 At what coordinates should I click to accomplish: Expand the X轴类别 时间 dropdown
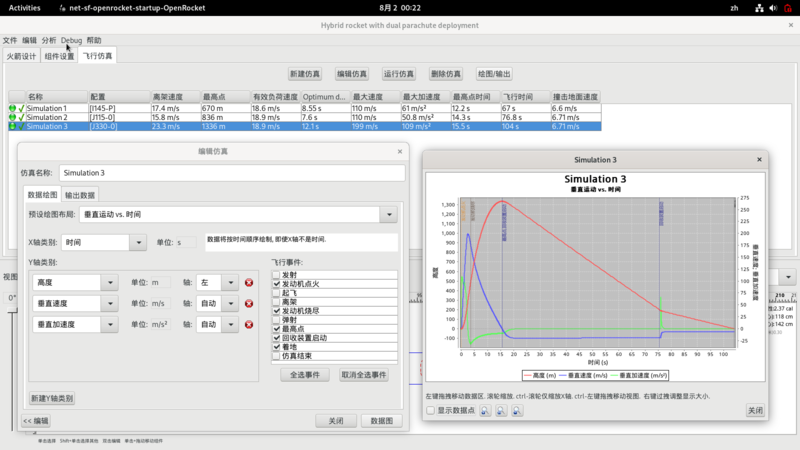tap(138, 242)
